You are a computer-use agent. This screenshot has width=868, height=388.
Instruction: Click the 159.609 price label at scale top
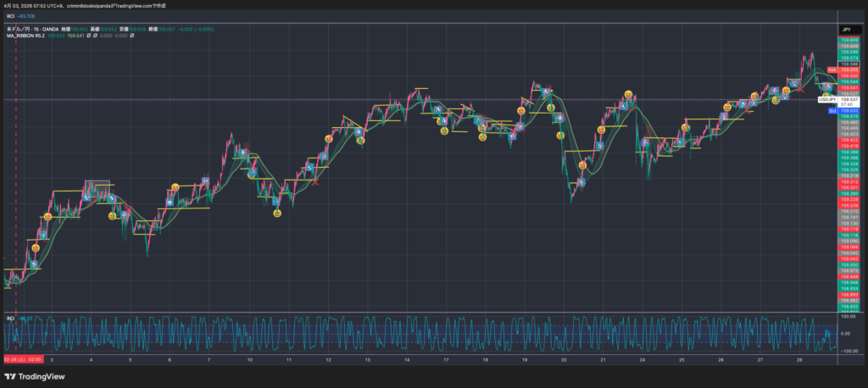click(849, 40)
